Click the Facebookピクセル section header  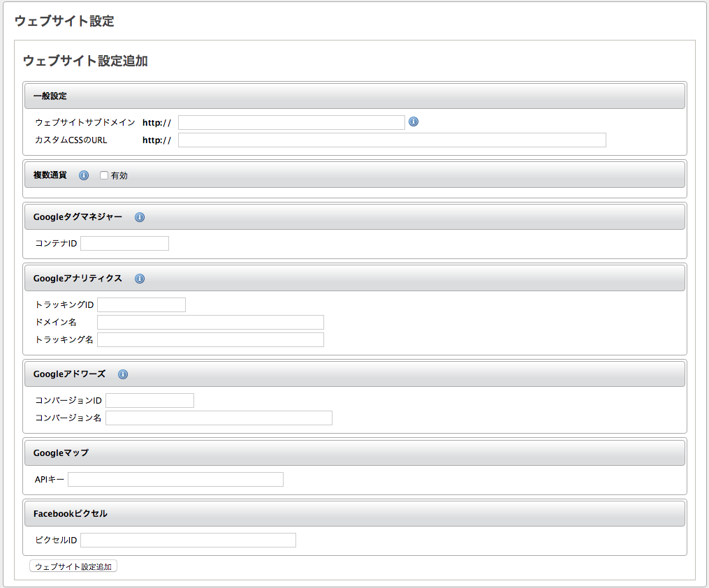(355, 513)
